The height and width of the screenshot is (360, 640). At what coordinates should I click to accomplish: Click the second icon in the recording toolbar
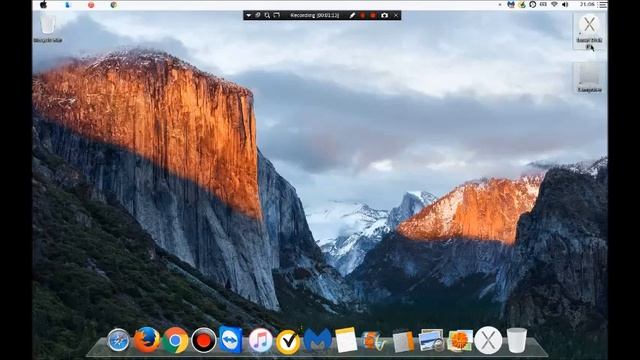(258, 16)
